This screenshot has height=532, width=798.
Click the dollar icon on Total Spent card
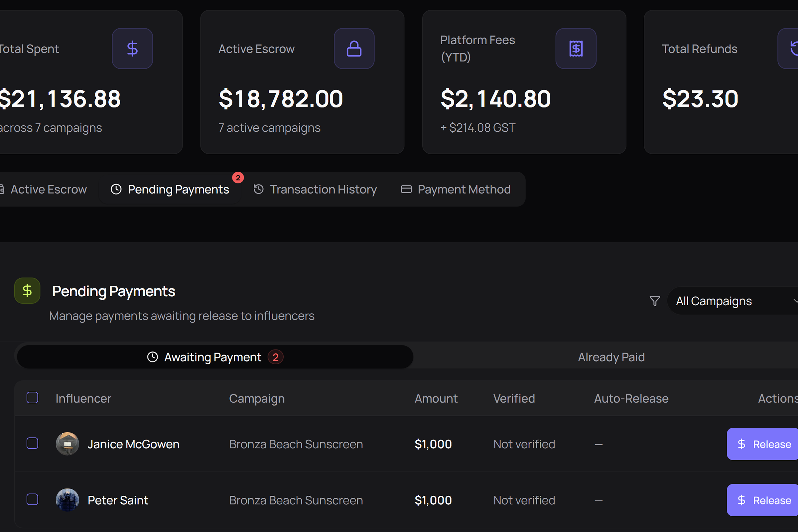point(132,49)
